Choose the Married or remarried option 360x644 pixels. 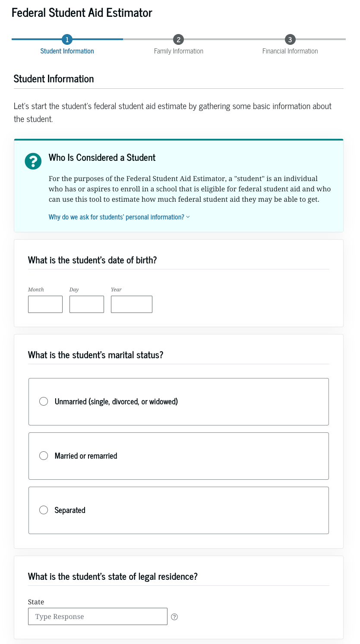coord(44,456)
